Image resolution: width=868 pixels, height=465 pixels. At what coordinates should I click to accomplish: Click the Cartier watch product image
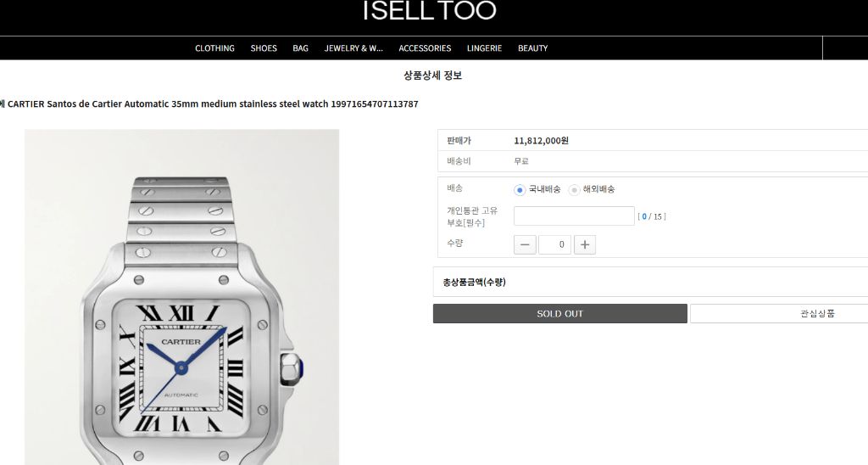(x=181, y=297)
